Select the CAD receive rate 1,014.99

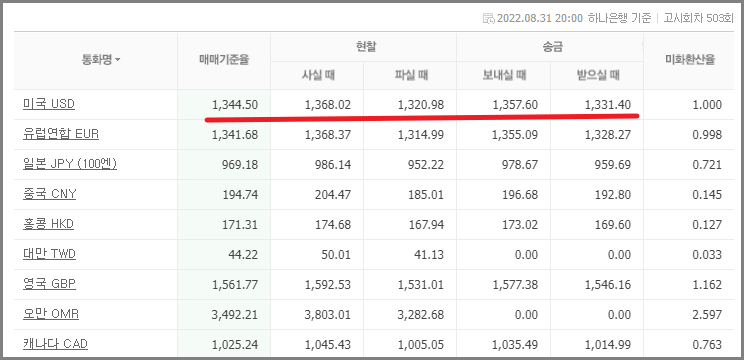(x=608, y=345)
